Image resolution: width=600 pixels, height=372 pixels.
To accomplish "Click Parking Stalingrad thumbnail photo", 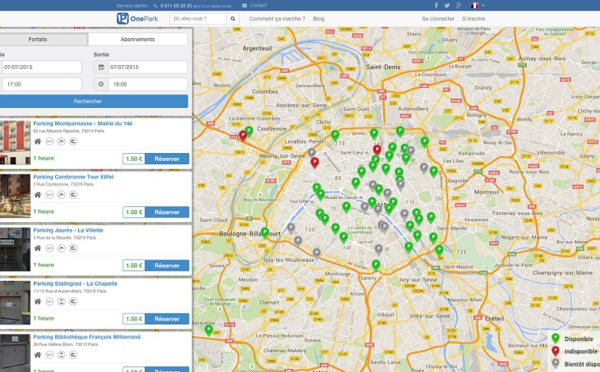I will pyautogui.click(x=15, y=303).
